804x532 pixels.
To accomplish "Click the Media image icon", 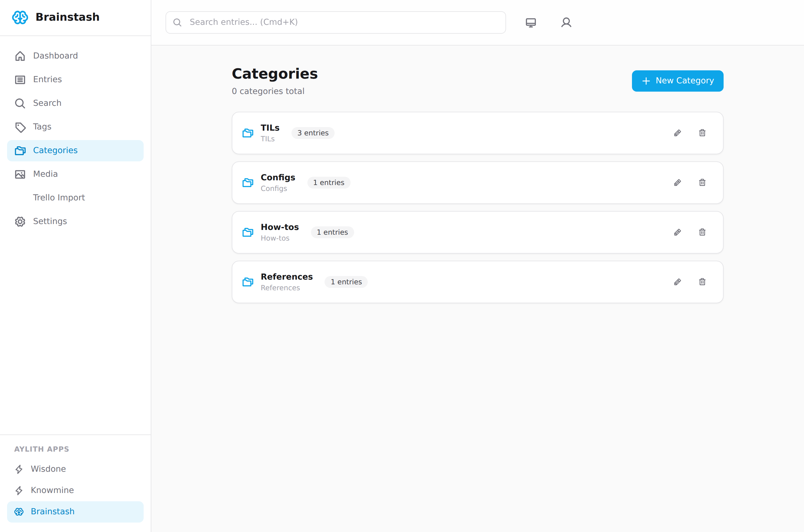I will coord(20,174).
